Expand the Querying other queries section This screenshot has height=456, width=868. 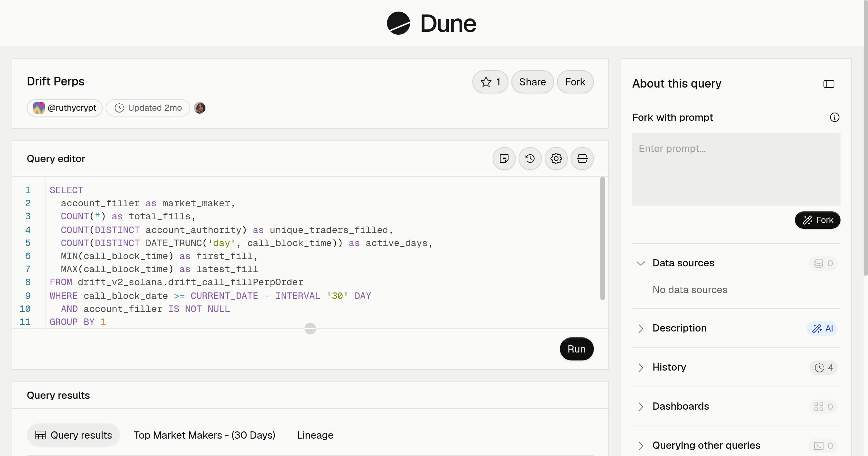point(641,446)
